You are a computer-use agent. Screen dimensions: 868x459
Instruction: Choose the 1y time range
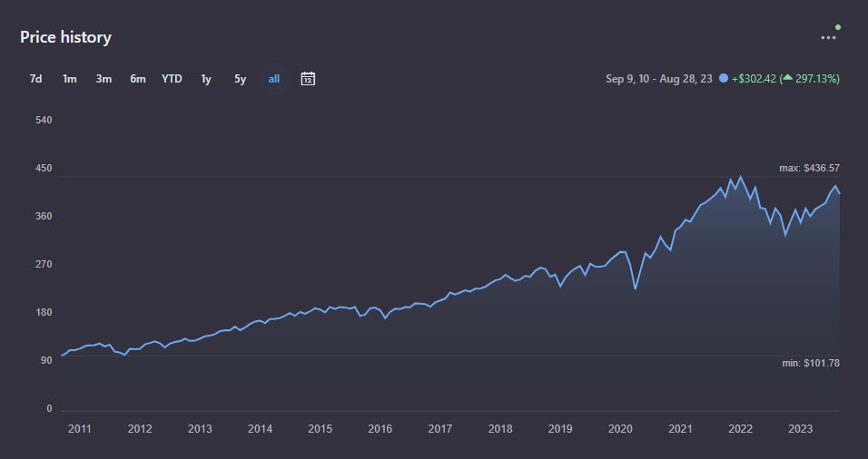coord(206,79)
